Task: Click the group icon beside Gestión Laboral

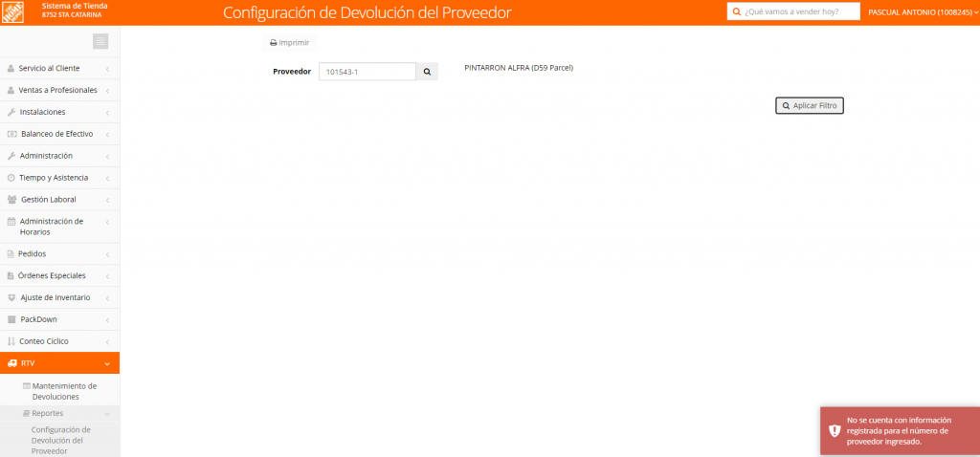Action: (11, 199)
